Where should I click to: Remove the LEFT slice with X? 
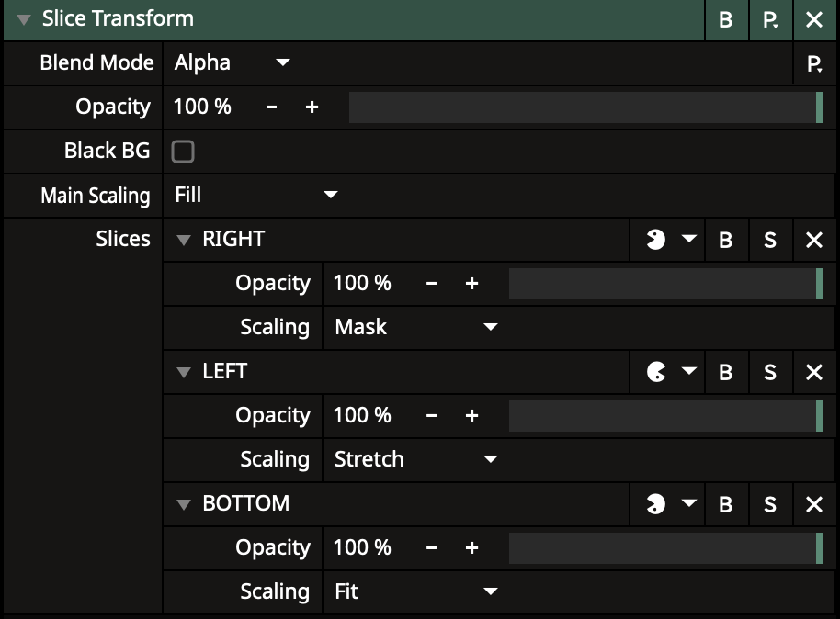click(814, 372)
